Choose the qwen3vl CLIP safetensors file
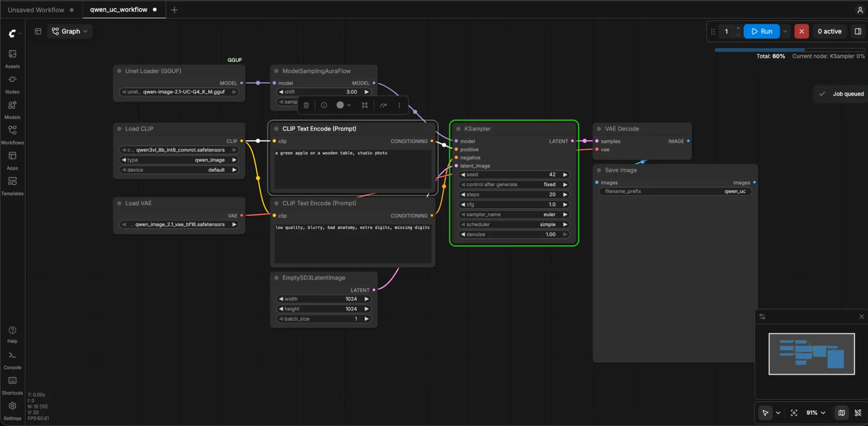868x426 pixels. click(x=179, y=150)
